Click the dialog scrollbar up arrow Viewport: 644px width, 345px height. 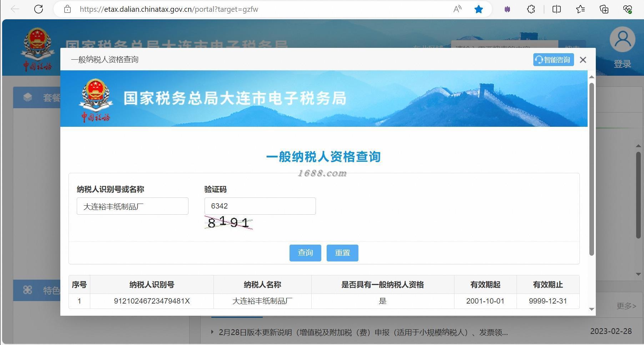click(592, 77)
